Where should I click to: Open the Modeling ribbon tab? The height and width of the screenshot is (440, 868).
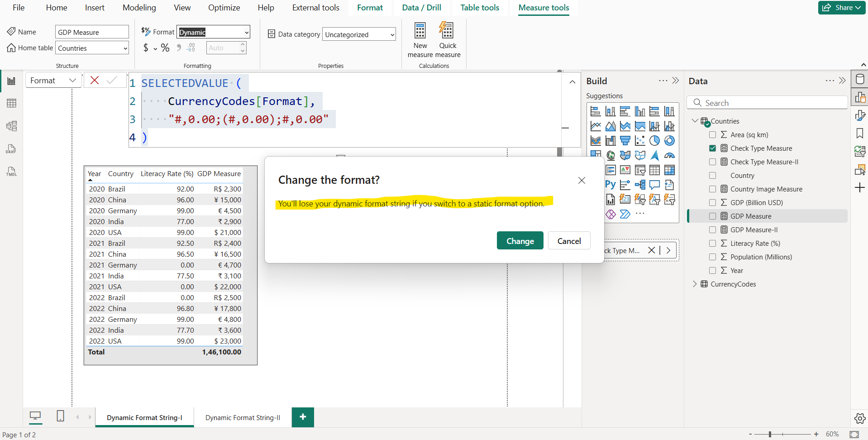(139, 8)
